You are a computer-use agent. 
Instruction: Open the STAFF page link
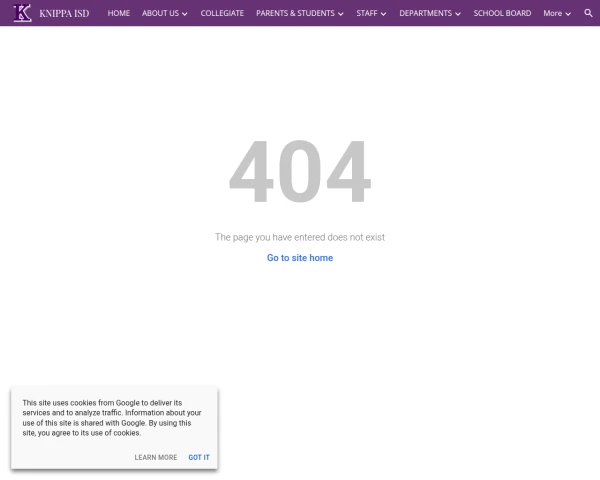(366, 13)
